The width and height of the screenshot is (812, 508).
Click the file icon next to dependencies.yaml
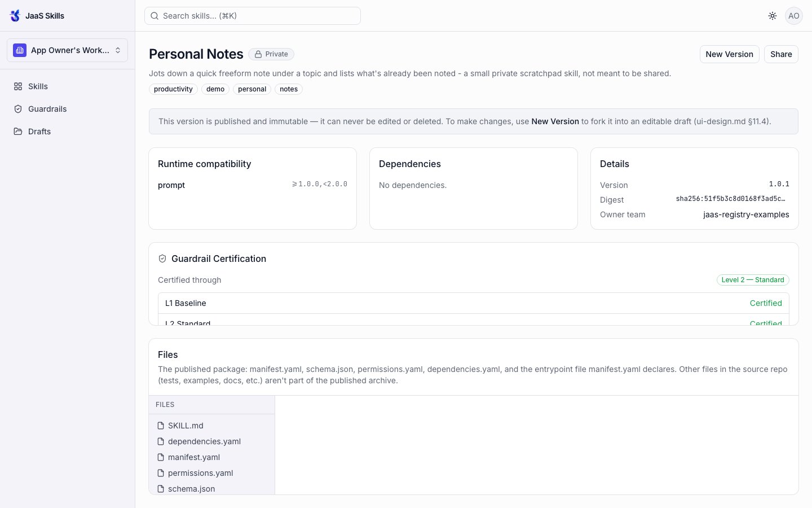[x=161, y=441]
